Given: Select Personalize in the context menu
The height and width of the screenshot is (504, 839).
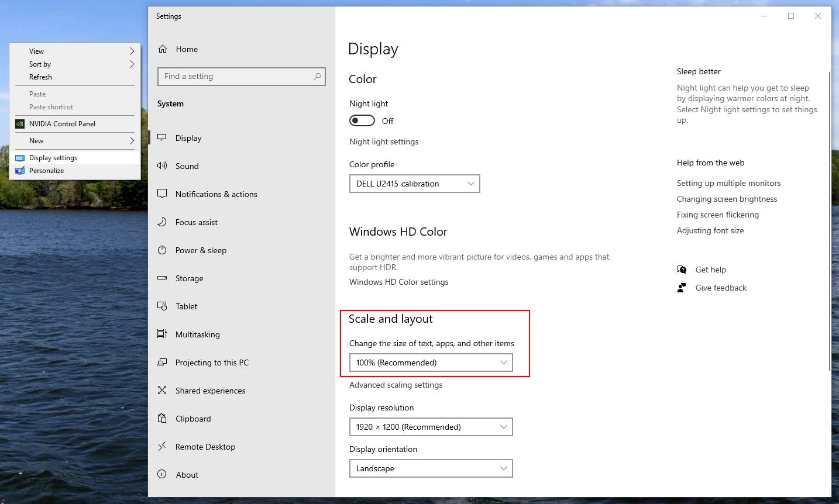Looking at the screenshot, I should tap(75, 171).
